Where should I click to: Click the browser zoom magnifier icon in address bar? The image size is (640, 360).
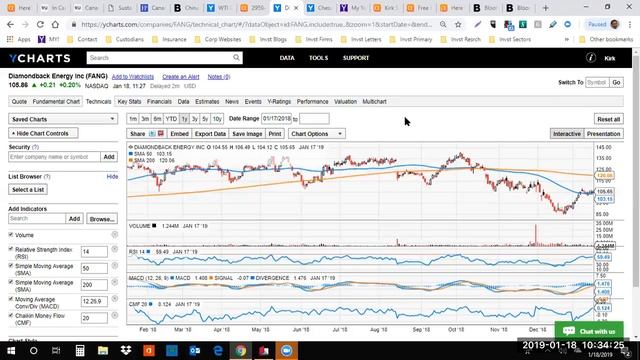tap(443, 24)
